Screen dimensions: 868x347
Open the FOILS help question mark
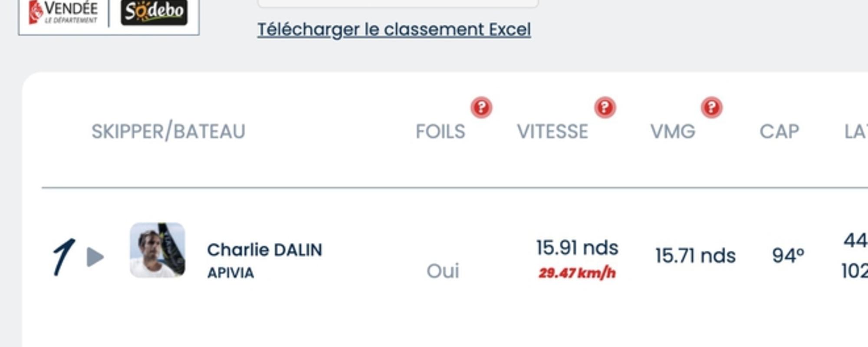[x=481, y=107]
